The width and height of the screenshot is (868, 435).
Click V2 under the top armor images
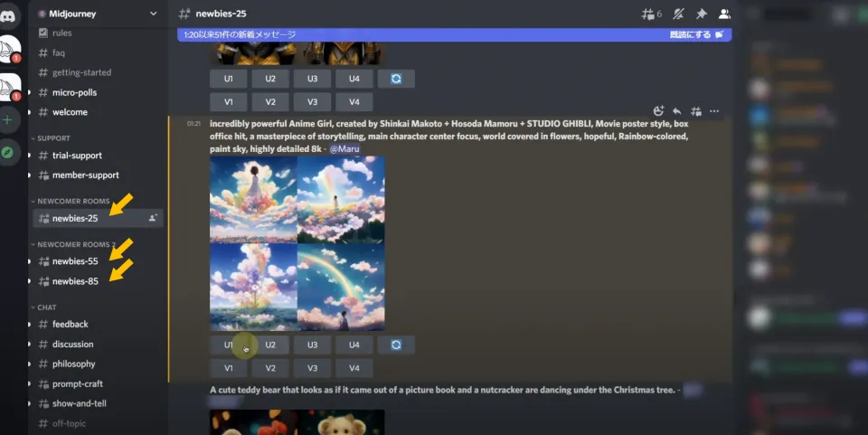point(270,102)
